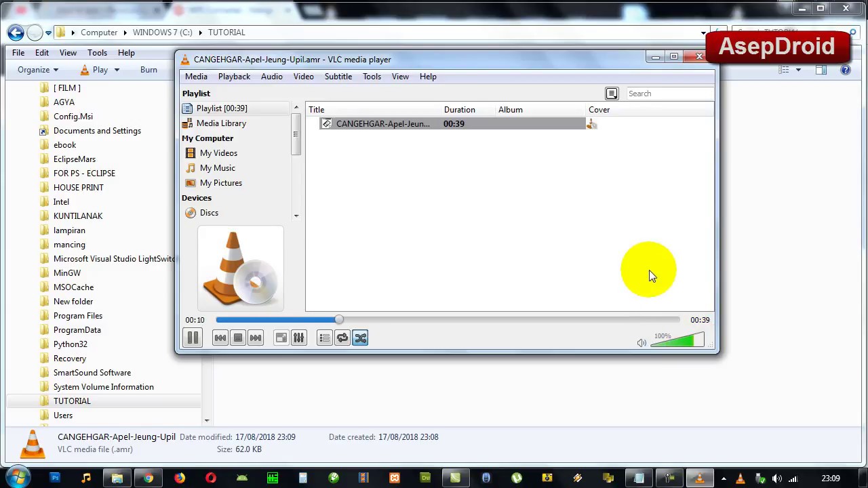Viewport: 868px width, 488px height.
Task: Open the Playback menu
Action: coord(234,77)
